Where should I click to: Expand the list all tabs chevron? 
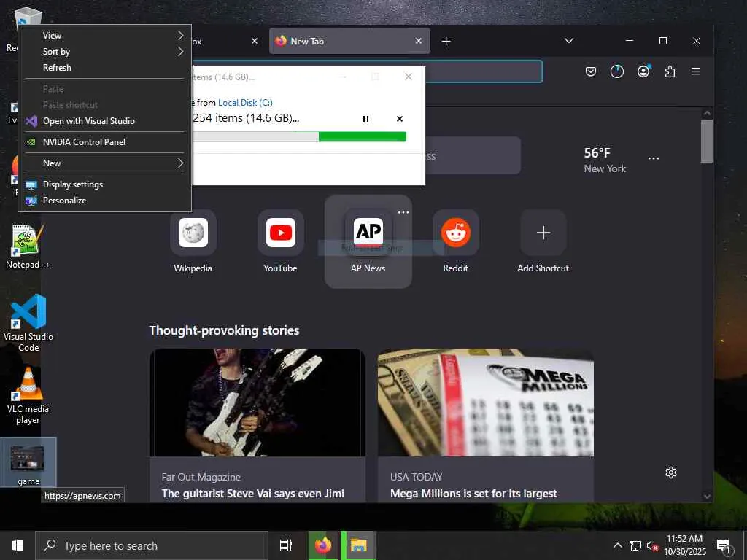[569, 41]
